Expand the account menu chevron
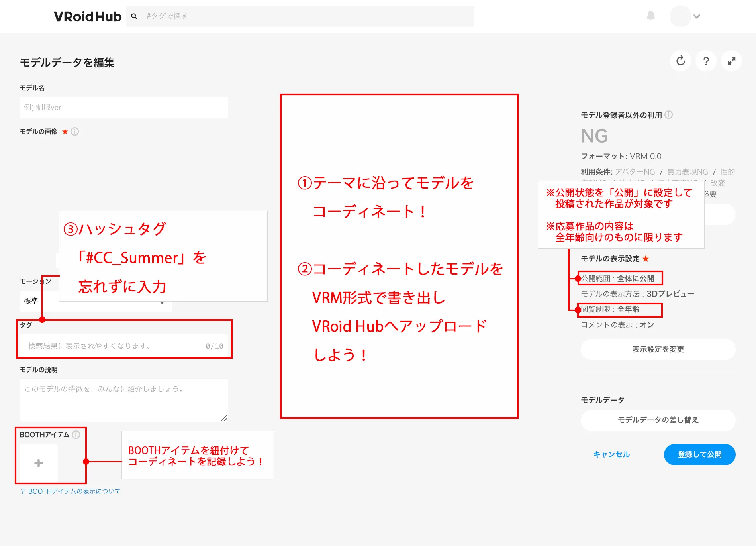Screen dimensions: 756x546 [x=697, y=16]
